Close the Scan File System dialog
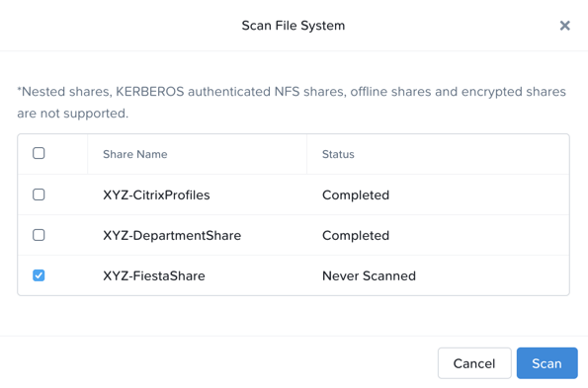This screenshot has height=388, width=588. pyautogui.click(x=564, y=26)
